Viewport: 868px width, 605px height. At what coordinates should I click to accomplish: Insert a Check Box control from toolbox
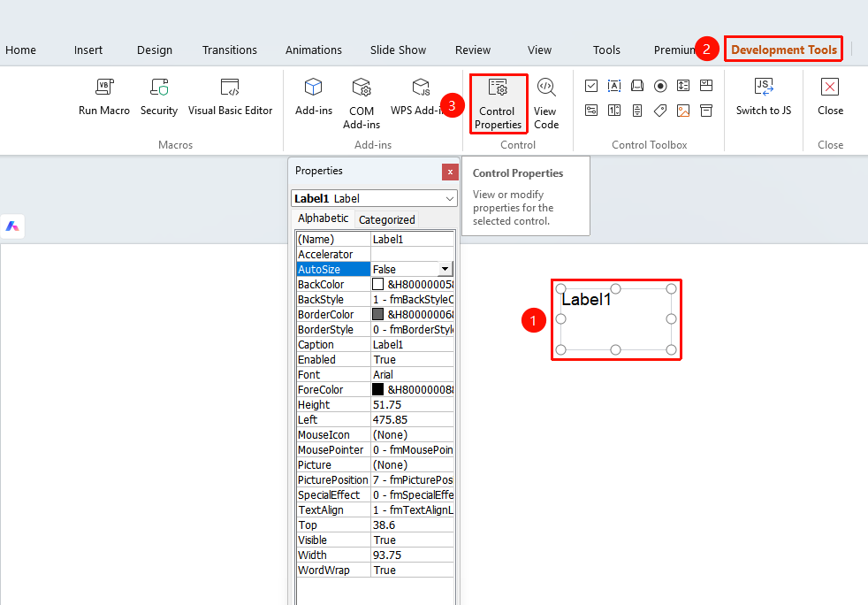tap(591, 86)
